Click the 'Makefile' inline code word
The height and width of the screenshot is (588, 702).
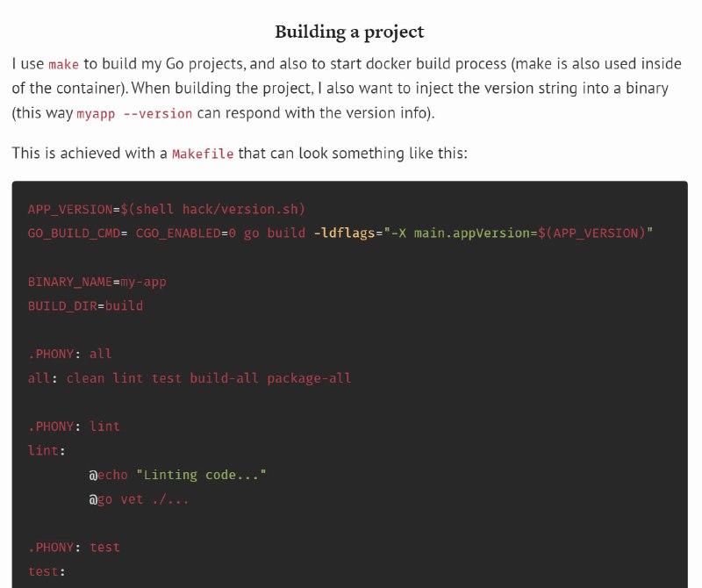(x=203, y=154)
